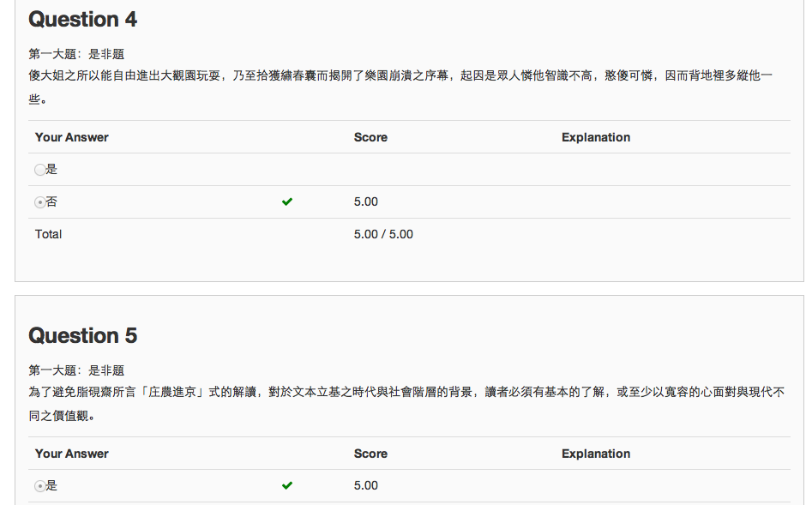This screenshot has height=505, width=812.
Task: Click Score column header in Question 4
Action: (x=370, y=137)
